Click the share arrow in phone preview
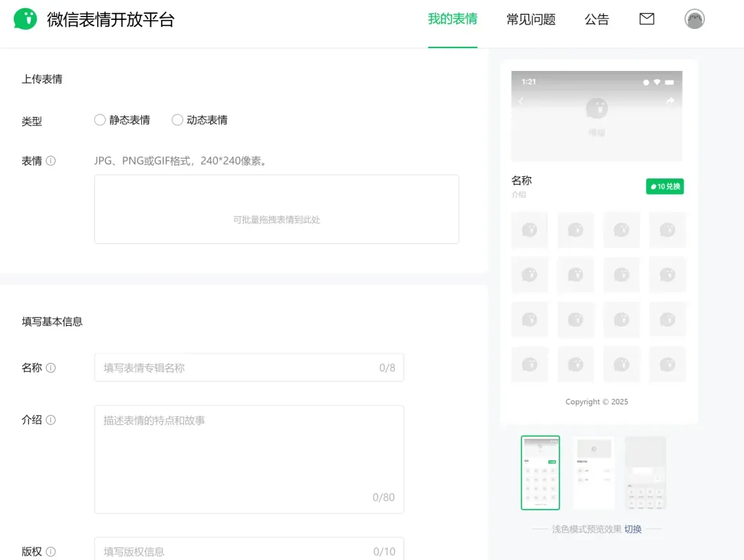Screen dimensions: 744x560 click(x=670, y=101)
